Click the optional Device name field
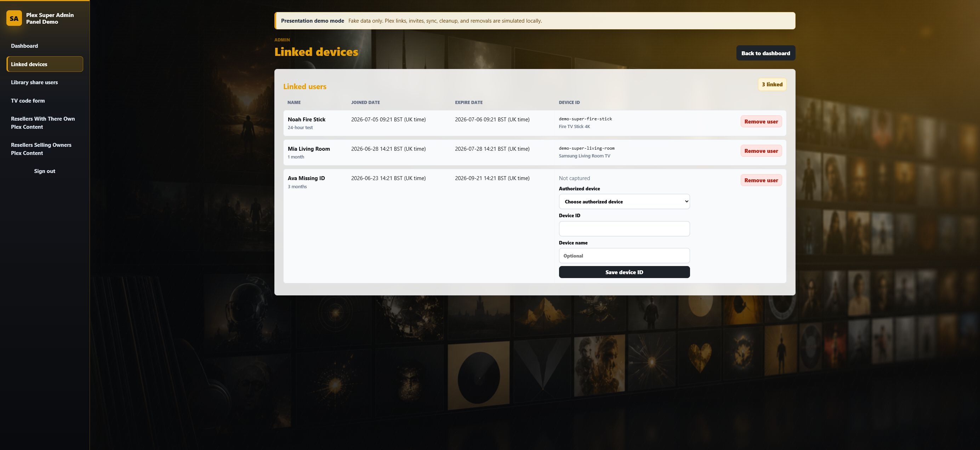Image resolution: width=980 pixels, height=450 pixels. [624, 255]
